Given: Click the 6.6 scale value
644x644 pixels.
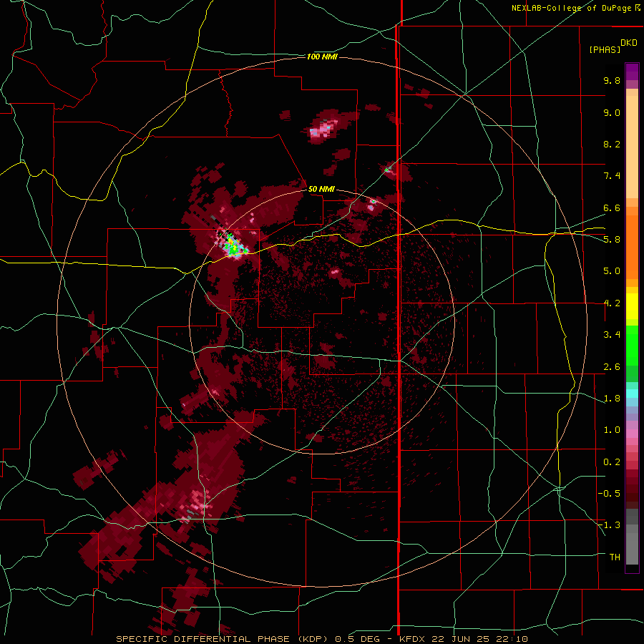Looking at the screenshot, I should [612, 208].
